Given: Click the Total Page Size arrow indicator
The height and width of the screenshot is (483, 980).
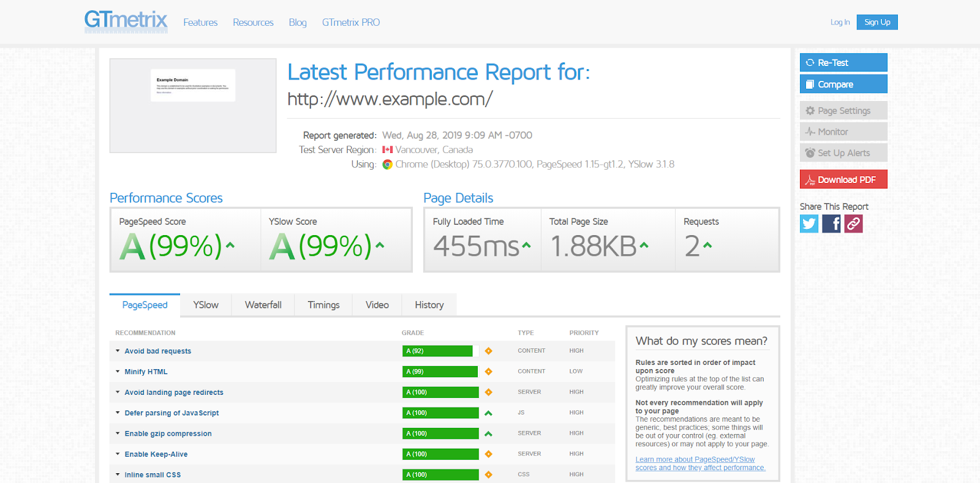Looking at the screenshot, I should point(644,245).
